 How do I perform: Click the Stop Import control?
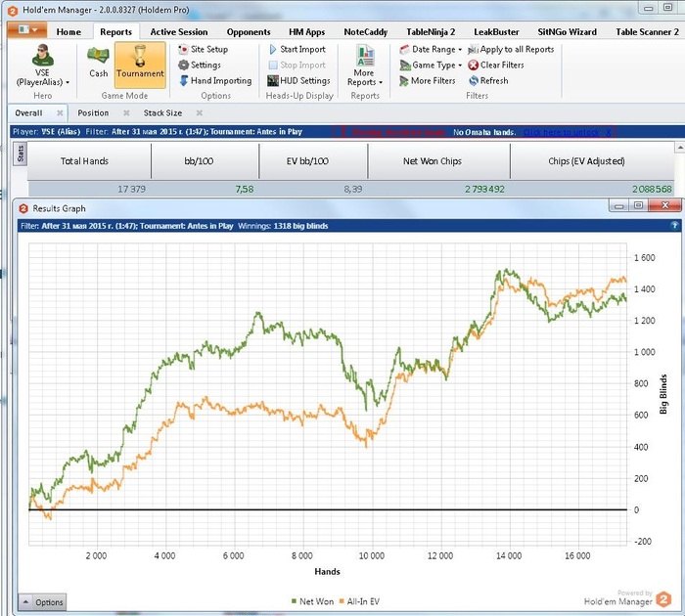click(297, 66)
